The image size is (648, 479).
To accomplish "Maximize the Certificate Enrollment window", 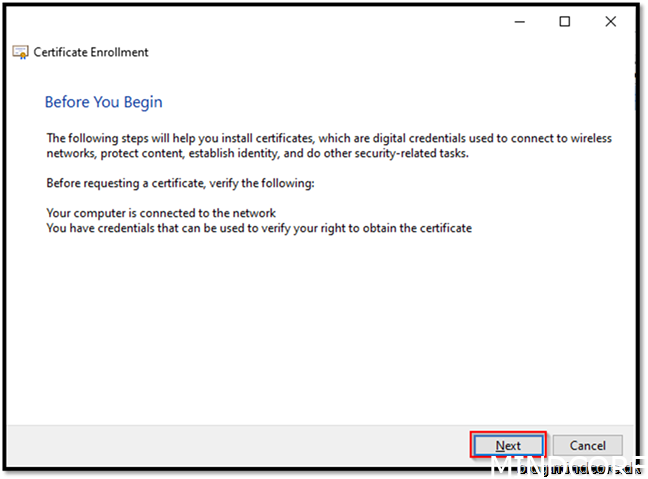I will coord(565,21).
